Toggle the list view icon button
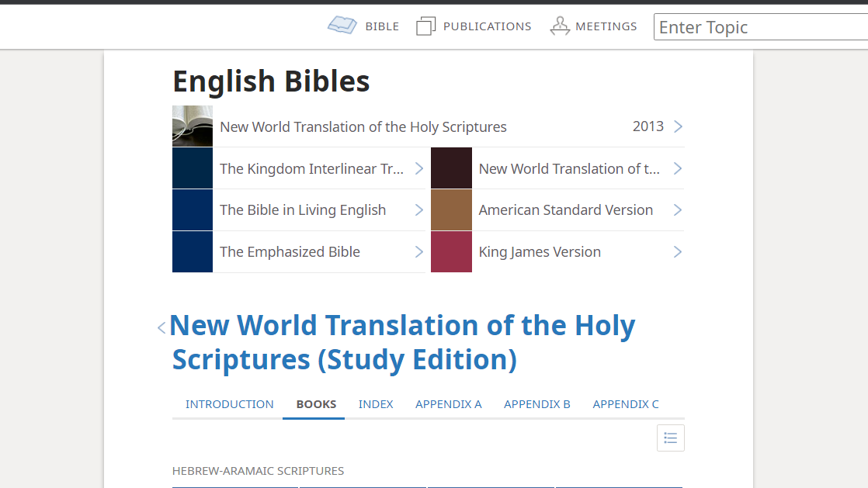Screen dimensions: 868x488 click(670, 438)
